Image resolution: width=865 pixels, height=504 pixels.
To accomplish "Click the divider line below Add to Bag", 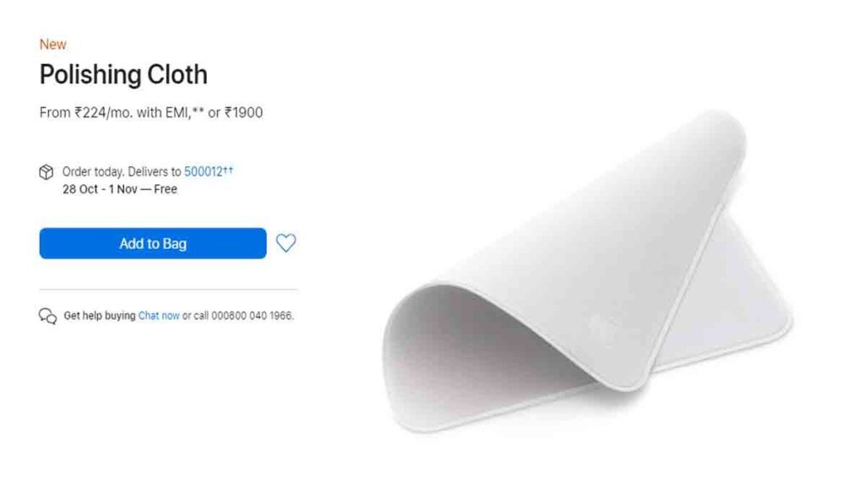I will (x=169, y=289).
